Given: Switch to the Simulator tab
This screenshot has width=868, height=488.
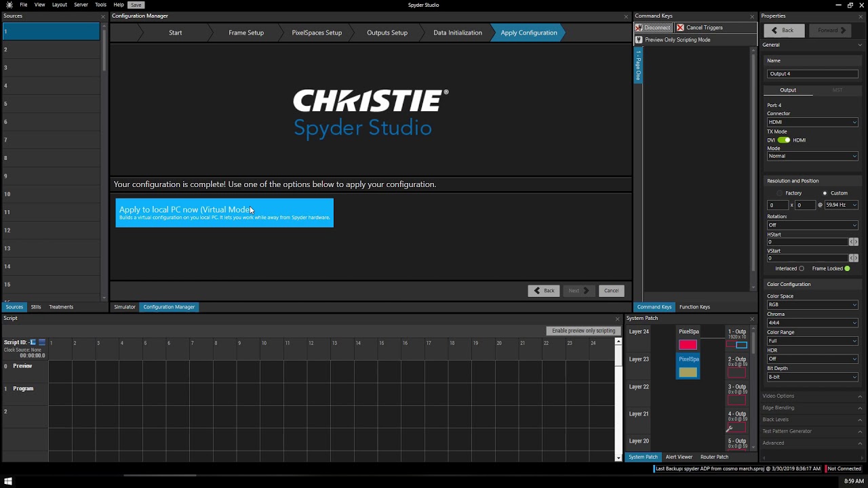Looking at the screenshot, I should coord(125,307).
